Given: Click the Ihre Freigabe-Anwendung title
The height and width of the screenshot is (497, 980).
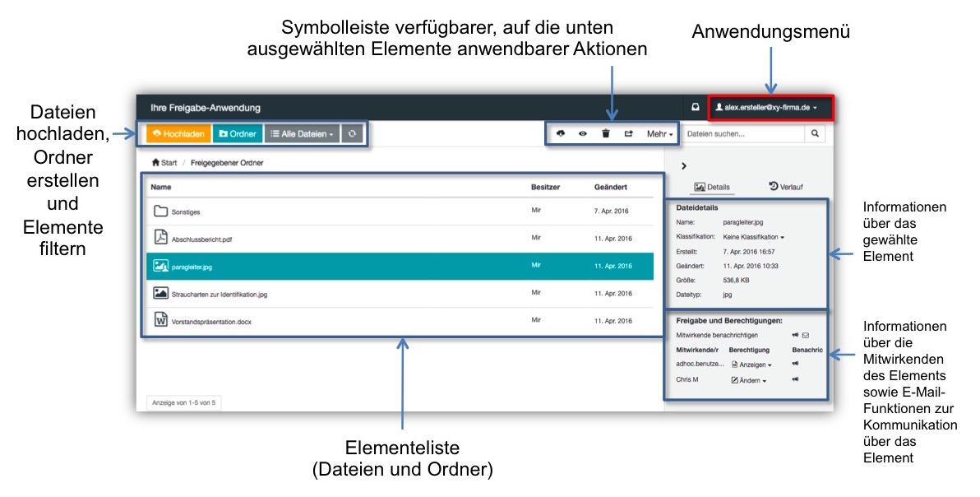Looking at the screenshot, I should (206, 108).
